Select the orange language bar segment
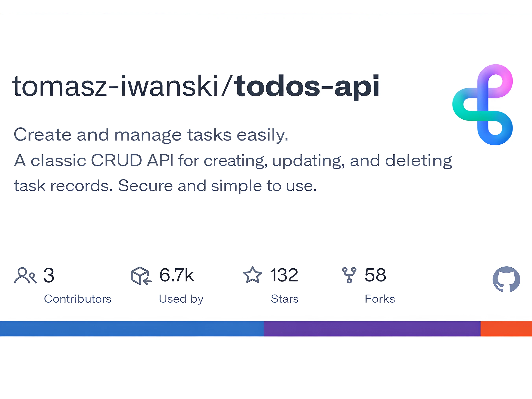Image resolution: width=532 pixels, height=399 pixels. (x=506, y=329)
